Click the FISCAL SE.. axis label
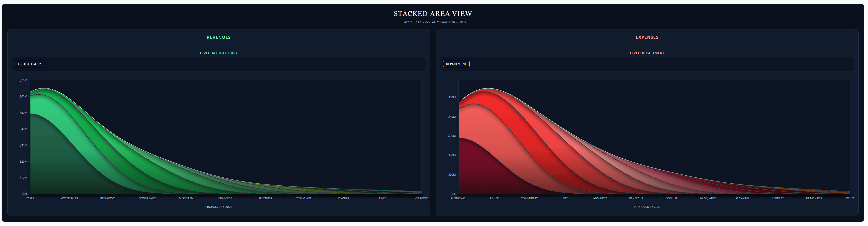868x226 pixels. coord(672,198)
